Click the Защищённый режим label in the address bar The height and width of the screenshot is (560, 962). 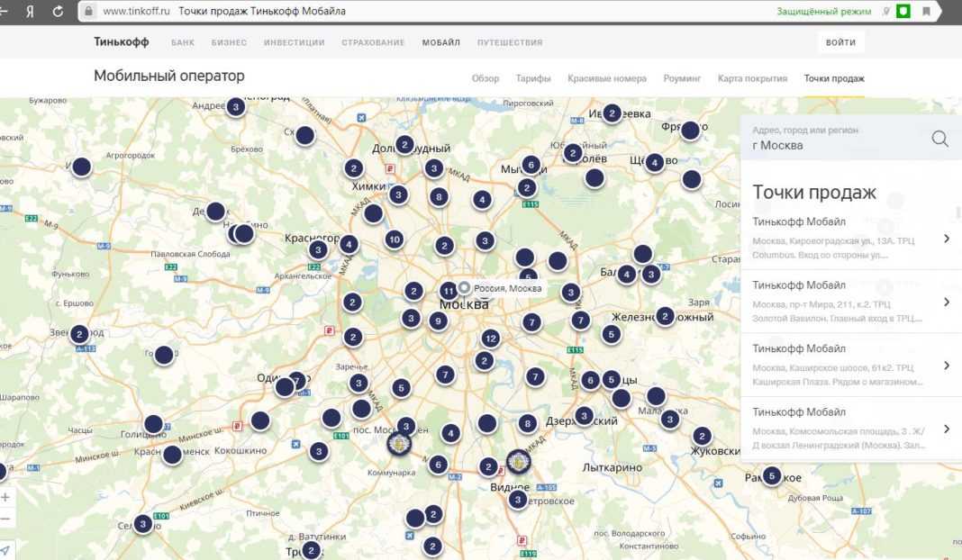pos(824,11)
